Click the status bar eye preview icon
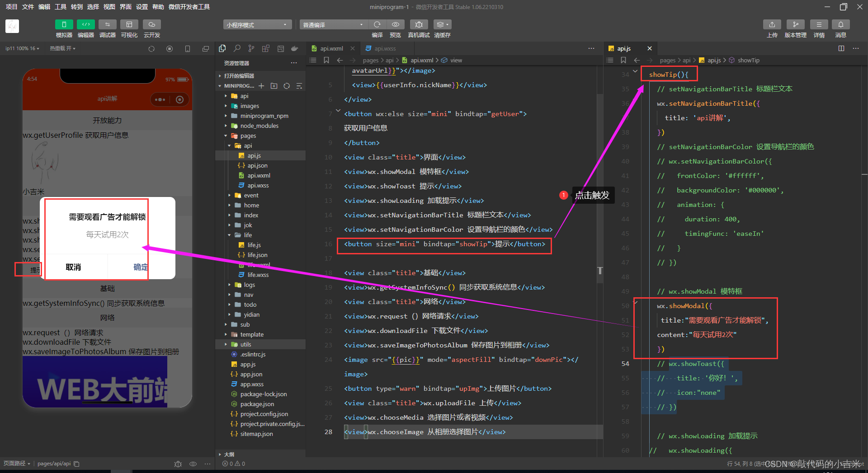Image resolution: width=868 pixels, height=473 pixels. (x=193, y=464)
